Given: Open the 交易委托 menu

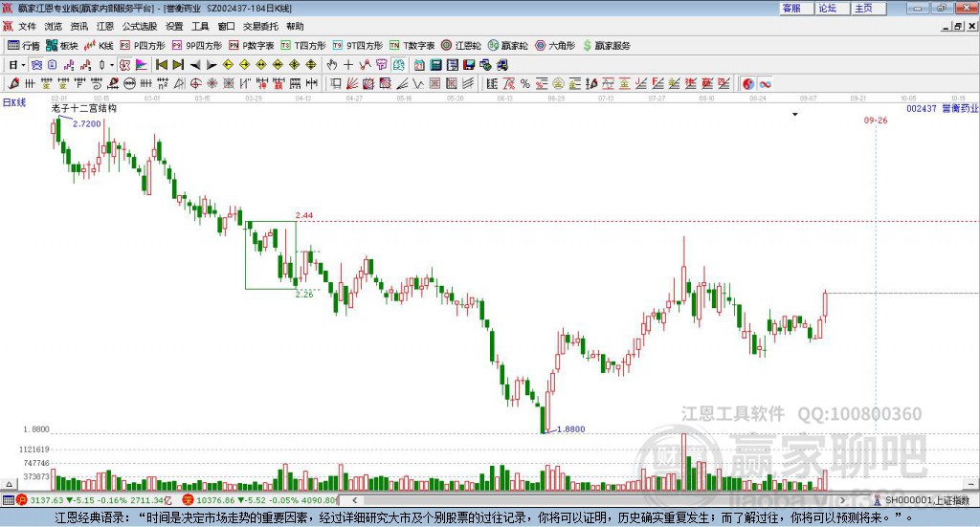Looking at the screenshot, I should pos(260,26).
